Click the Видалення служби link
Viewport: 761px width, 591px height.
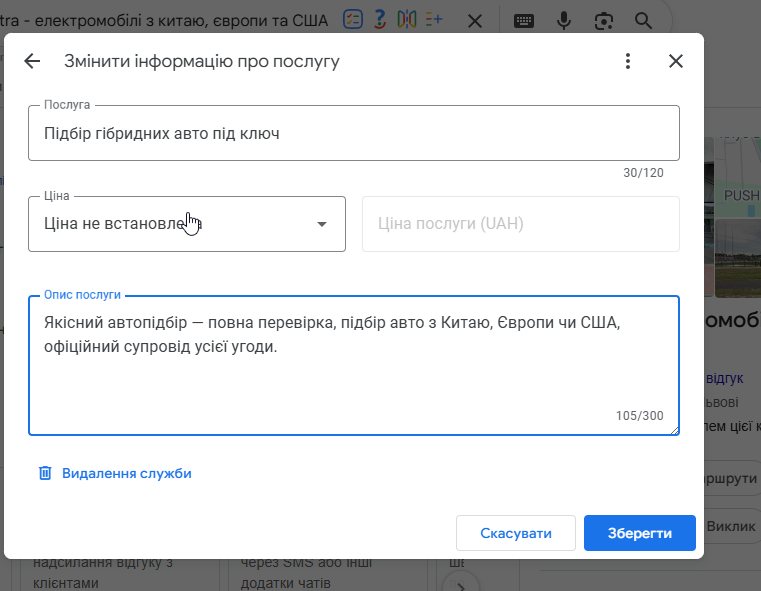[127, 474]
